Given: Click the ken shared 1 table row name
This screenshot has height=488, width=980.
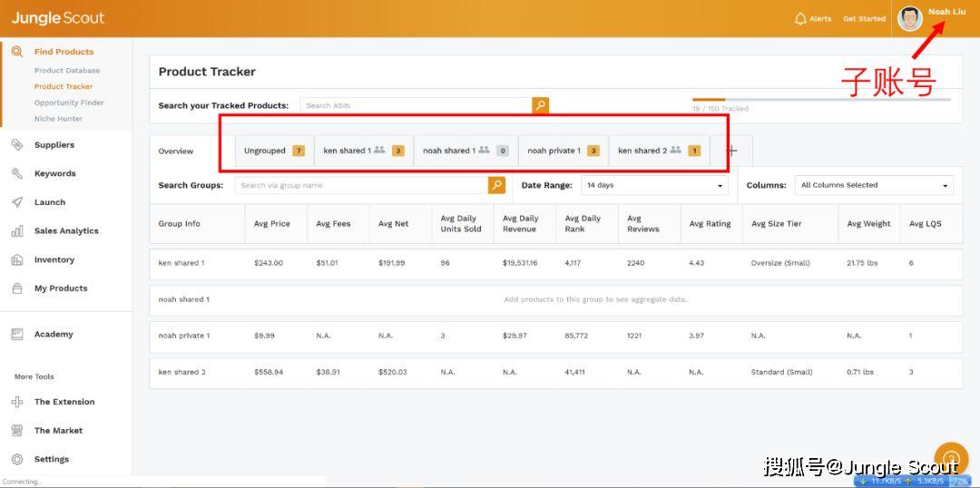Looking at the screenshot, I should [181, 263].
